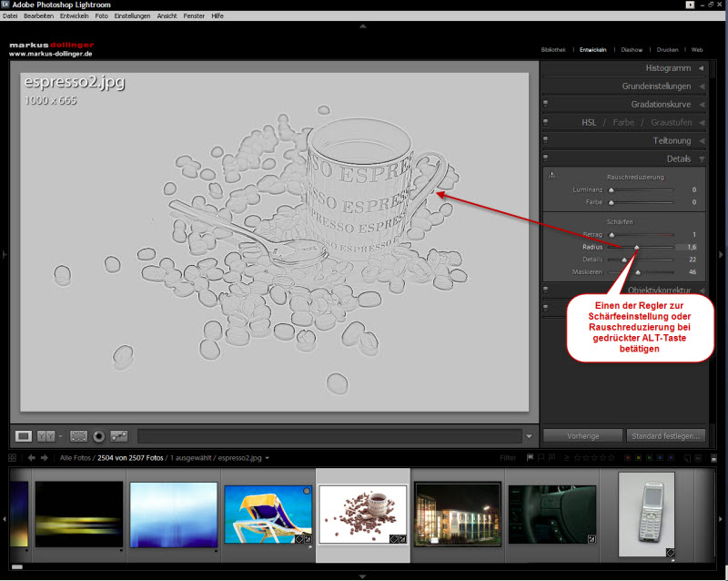Viewport: 728px width, 581px height.
Task: Click the Maskieren sharpening slider handle
Action: pos(638,271)
